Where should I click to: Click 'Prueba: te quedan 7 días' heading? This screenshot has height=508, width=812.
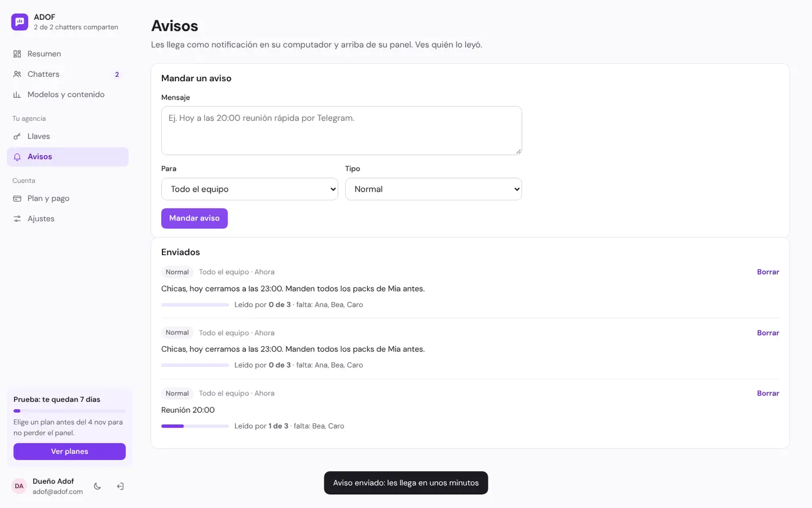point(57,399)
